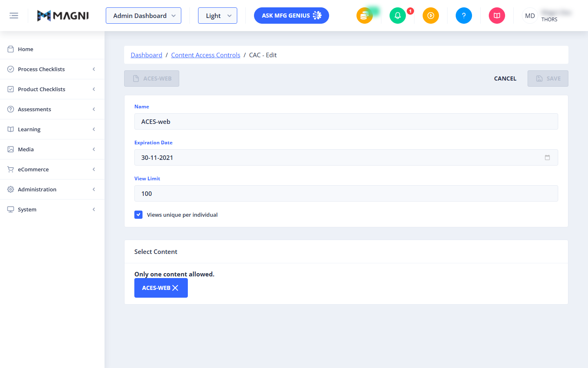Open Media menu item
The image size is (588, 368).
click(52, 149)
